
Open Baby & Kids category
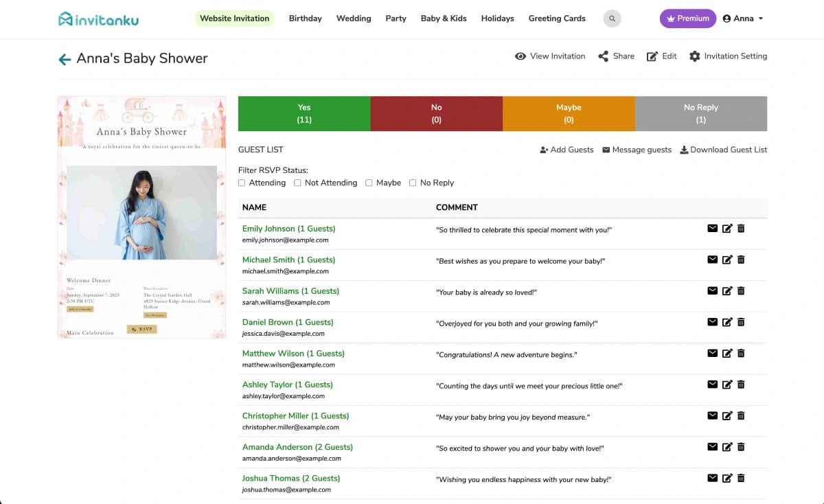(x=444, y=19)
